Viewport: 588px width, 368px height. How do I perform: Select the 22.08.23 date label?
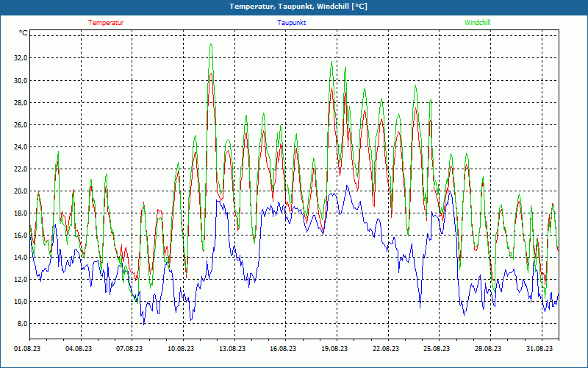[x=386, y=349]
